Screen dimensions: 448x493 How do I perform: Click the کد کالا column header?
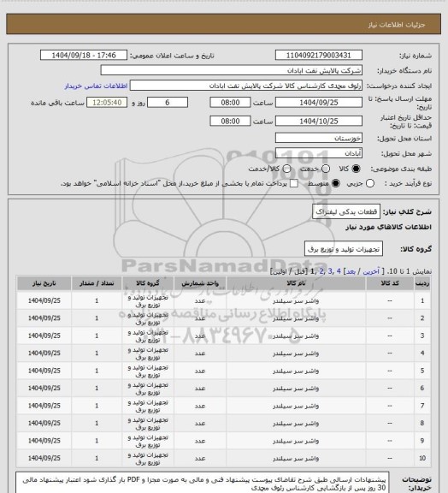tap(390, 283)
